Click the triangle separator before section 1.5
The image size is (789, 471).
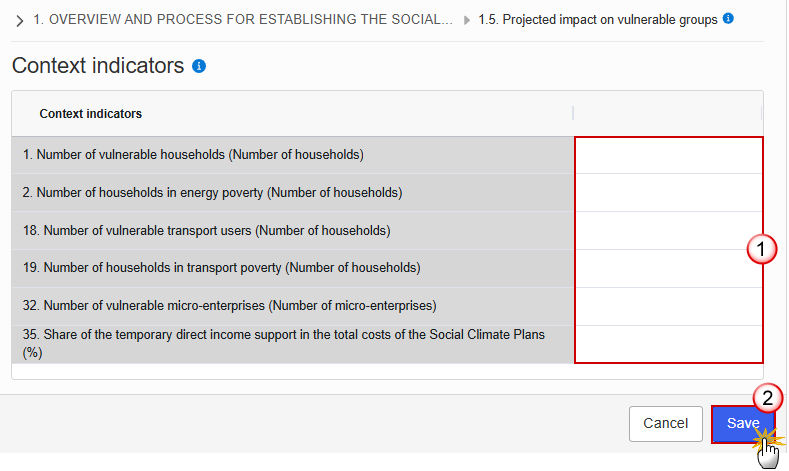click(466, 20)
